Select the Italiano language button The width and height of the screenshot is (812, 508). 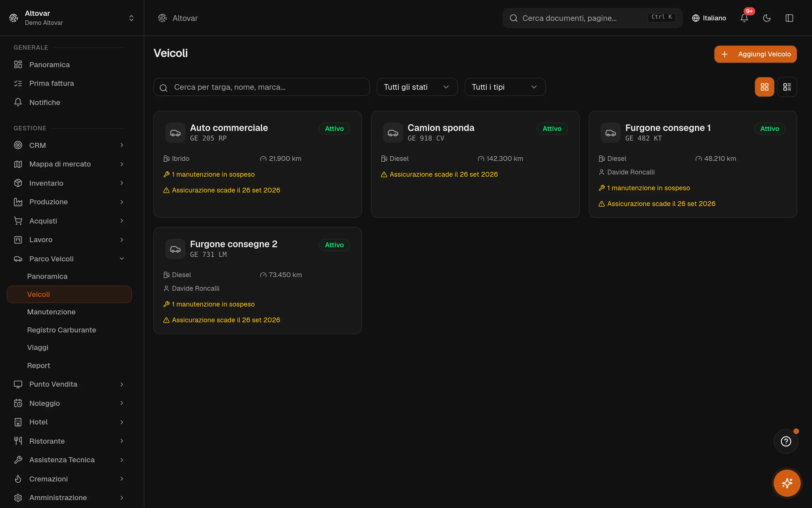(x=709, y=18)
